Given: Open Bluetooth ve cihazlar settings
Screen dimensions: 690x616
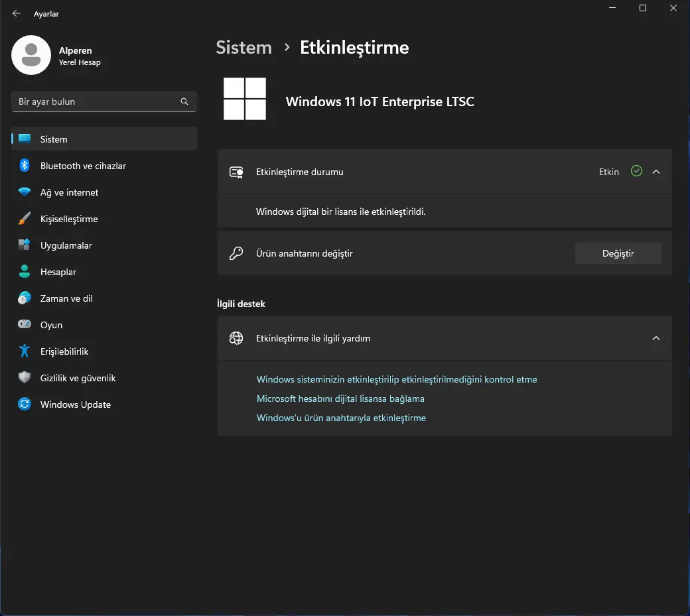Looking at the screenshot, I should pyautogui.click(x=104, y=166).
